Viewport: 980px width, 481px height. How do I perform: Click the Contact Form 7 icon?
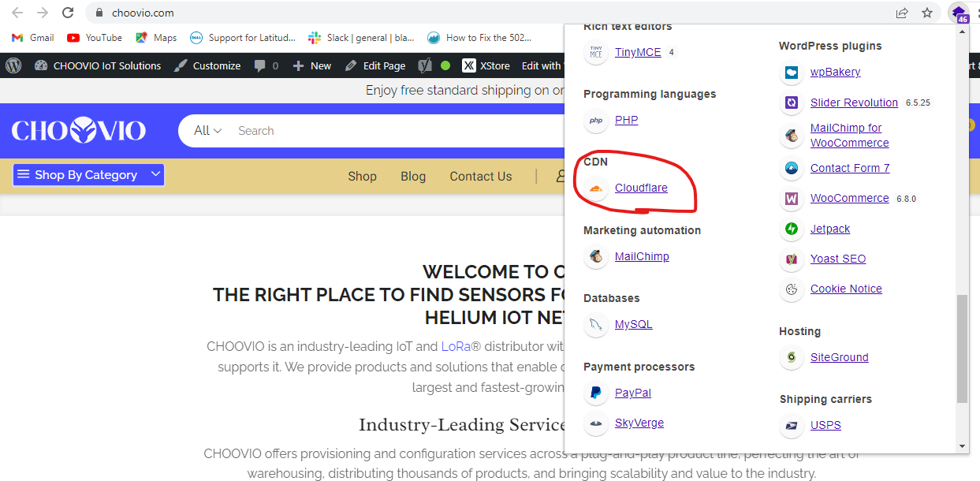coord(792,168)
